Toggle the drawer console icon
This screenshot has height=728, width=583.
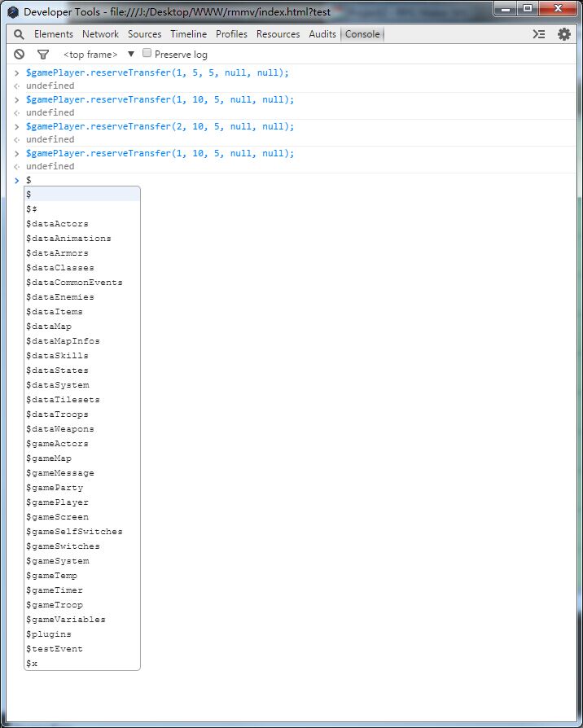(x=539, y=34)
